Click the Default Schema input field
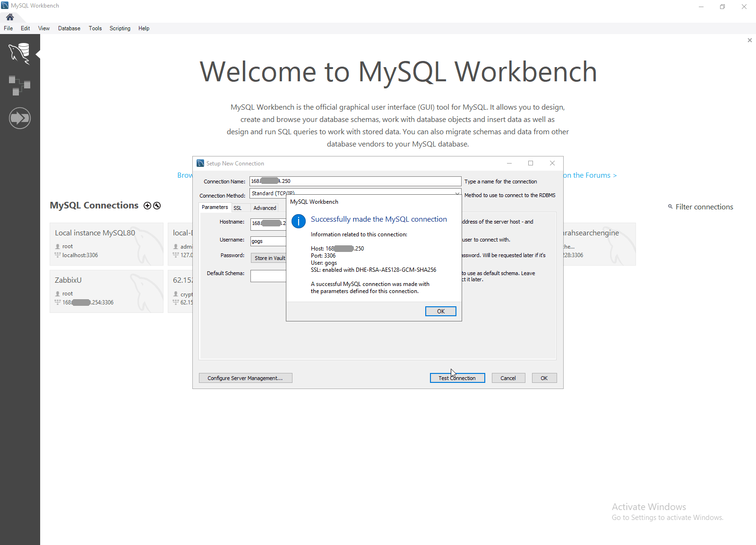The width and height of the screenshot is (756, 545). (268, 276)
